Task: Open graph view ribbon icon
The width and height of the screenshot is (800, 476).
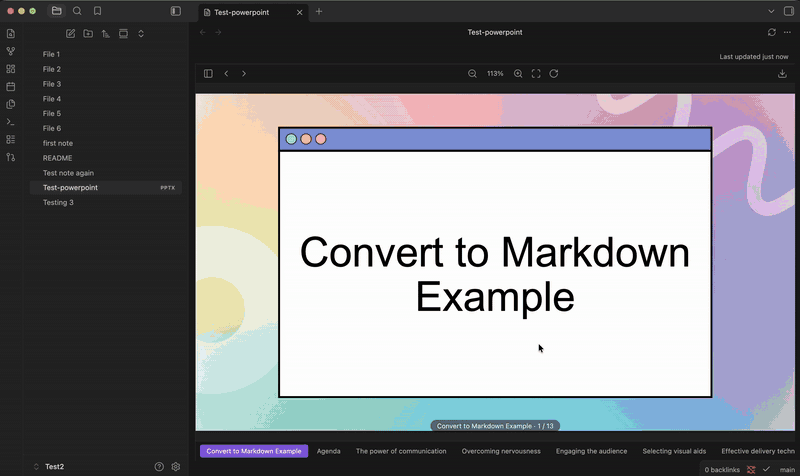Action: click(11, 51)
